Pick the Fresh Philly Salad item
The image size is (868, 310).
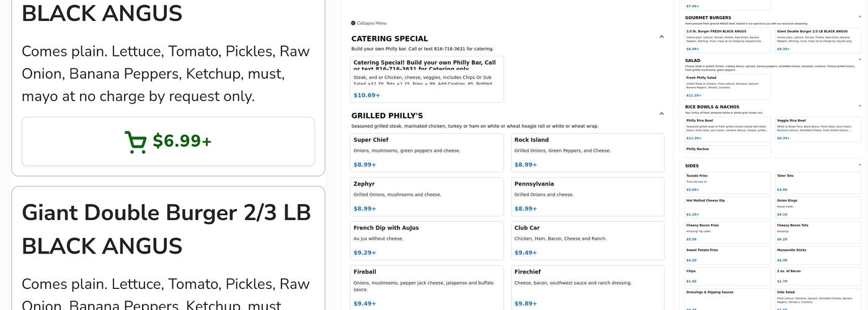(727, 87)
